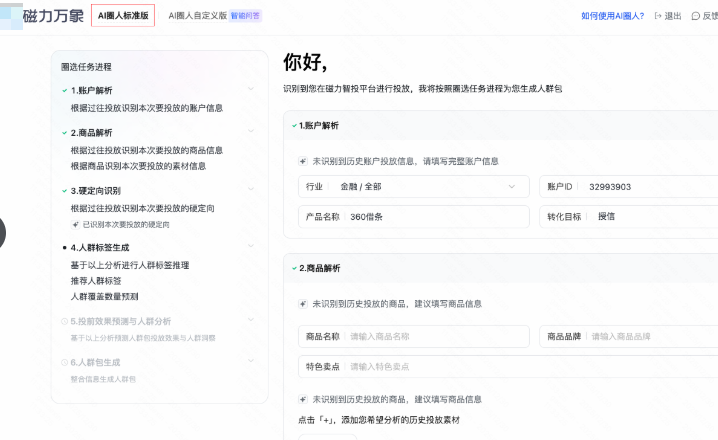This screenshot has width=718, height=440.
Task: Click green checkmark beside sidebar 1.账户解析
Action: click(x=65, y=91)
